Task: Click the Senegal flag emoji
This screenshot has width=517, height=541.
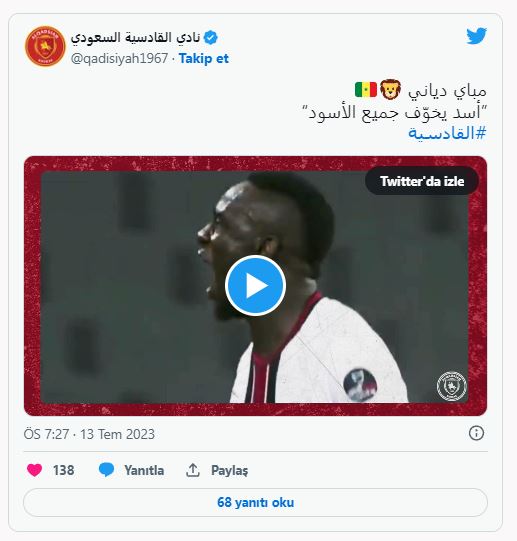Action: click(x=365, y=90)
